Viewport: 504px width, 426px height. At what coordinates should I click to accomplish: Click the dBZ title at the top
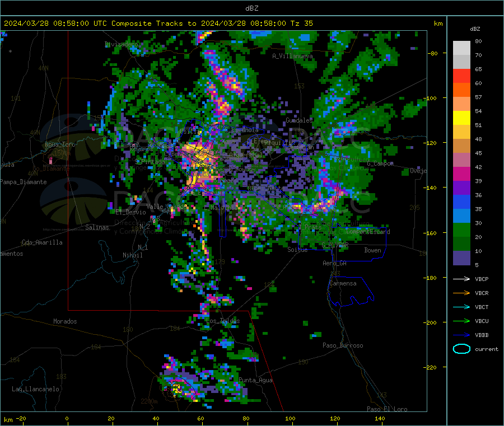click(x=251, y=8)
